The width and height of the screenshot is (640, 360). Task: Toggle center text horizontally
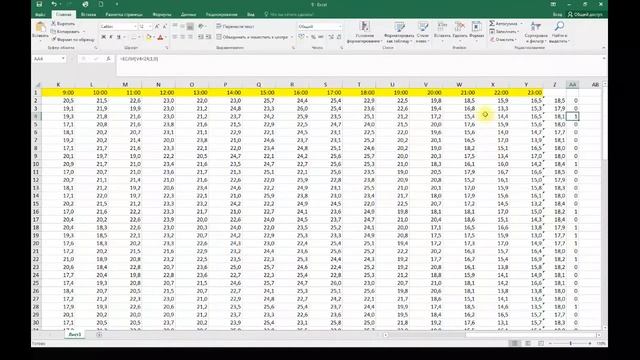[x=182, y=37]
